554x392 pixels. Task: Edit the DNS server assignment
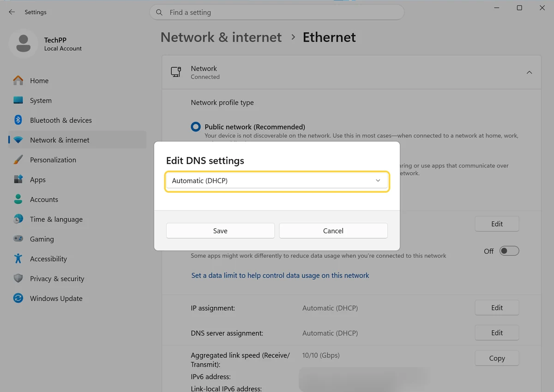point(497,333)
